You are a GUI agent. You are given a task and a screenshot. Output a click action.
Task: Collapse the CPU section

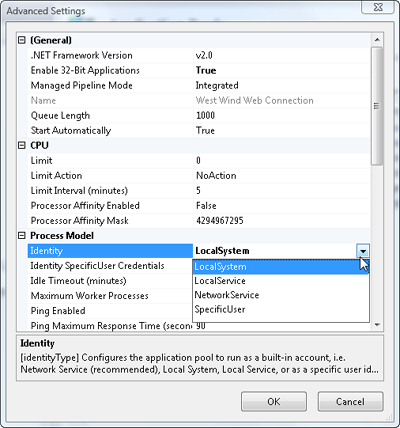coord(22,145)
